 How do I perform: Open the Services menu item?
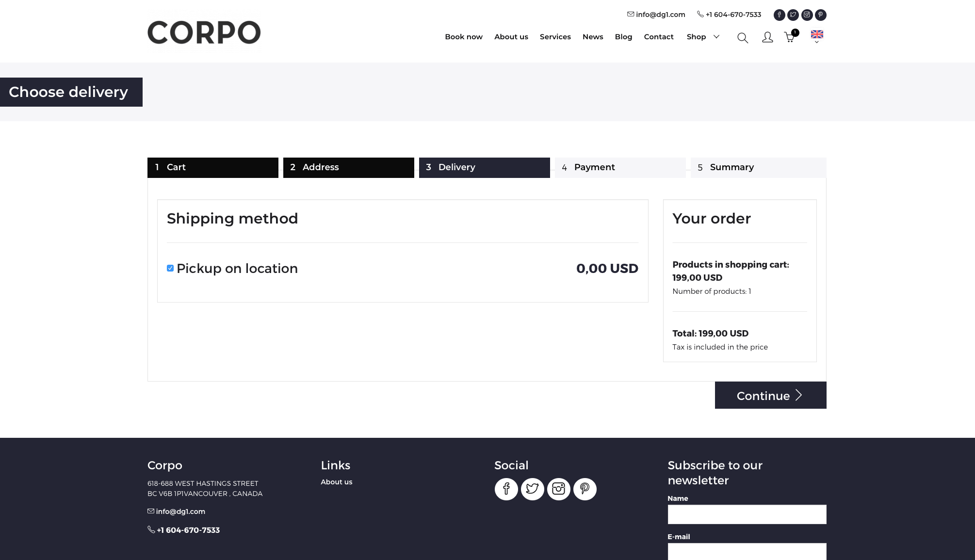tap(555, 37)
